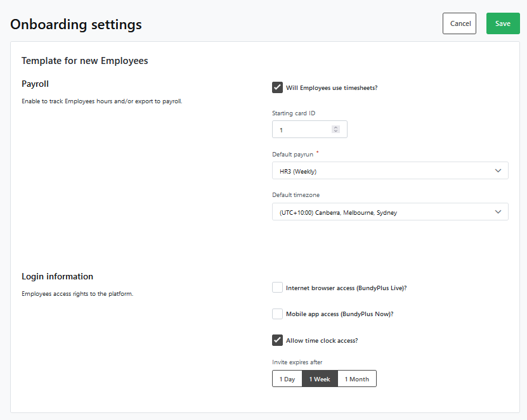Viewport: 527px width, 420px height.
Task: Enable Mobile app access (BundyPlus Now)
Action: coord(277,314)
